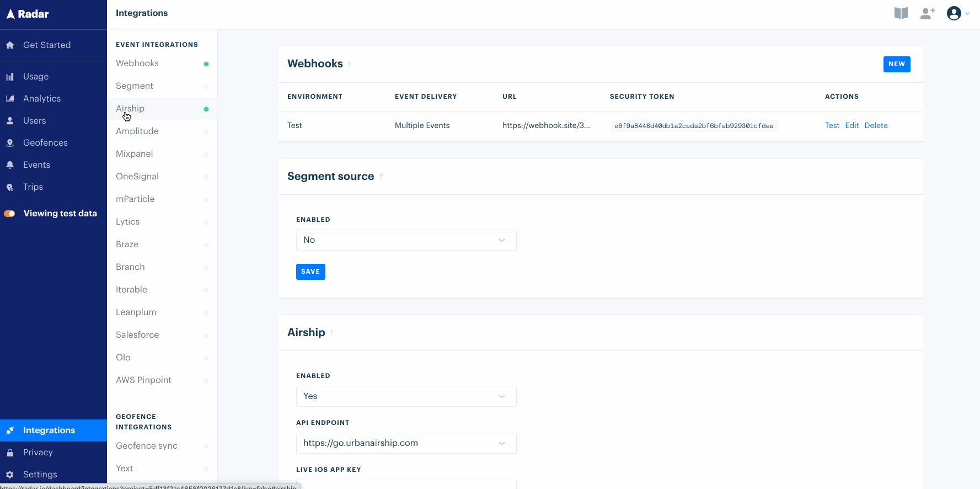
Task: Click help icon next to Airship heading
Action: point(331,333)
